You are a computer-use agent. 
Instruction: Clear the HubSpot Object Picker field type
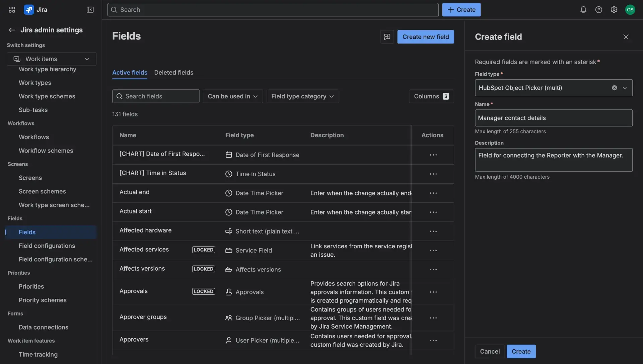tap(614, 88)
